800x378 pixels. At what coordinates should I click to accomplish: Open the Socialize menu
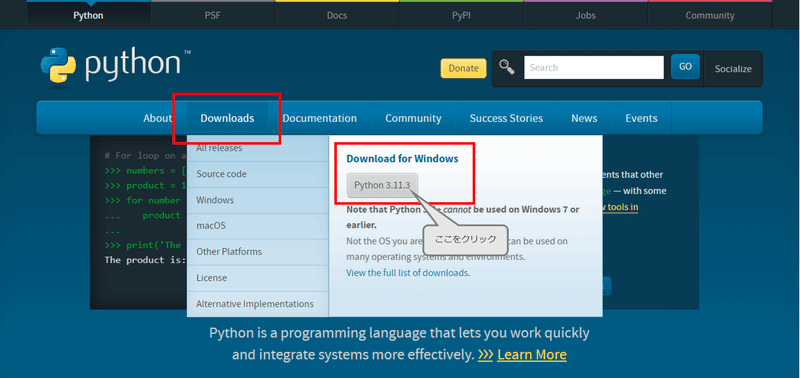733,69
